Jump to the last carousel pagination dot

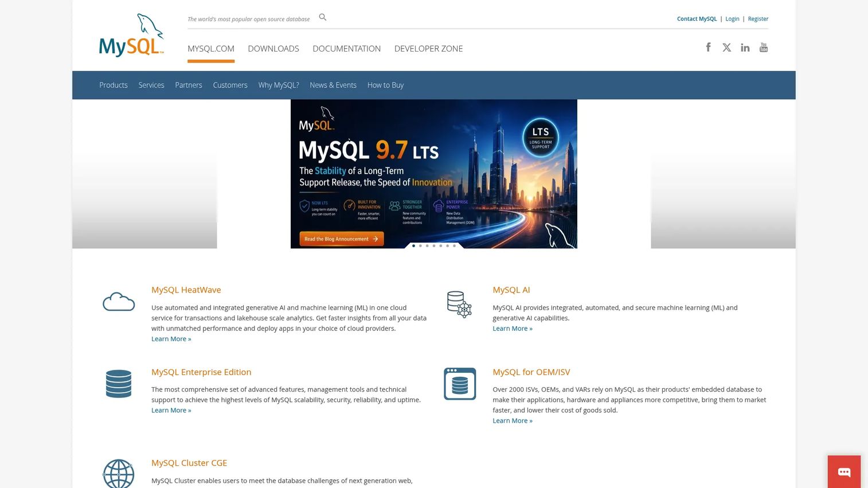pyautogui.click(x=455, y=245)
